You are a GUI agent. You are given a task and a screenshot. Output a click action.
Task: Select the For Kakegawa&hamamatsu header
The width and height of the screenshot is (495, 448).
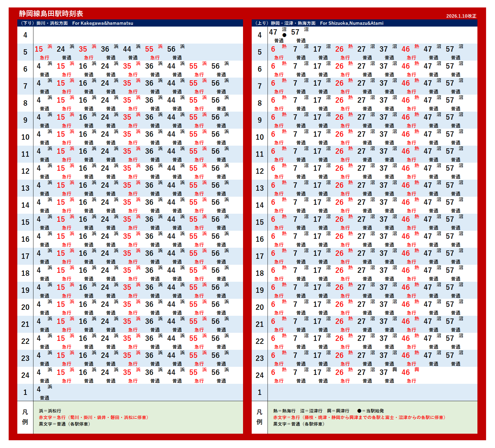[x=102, y=23]
